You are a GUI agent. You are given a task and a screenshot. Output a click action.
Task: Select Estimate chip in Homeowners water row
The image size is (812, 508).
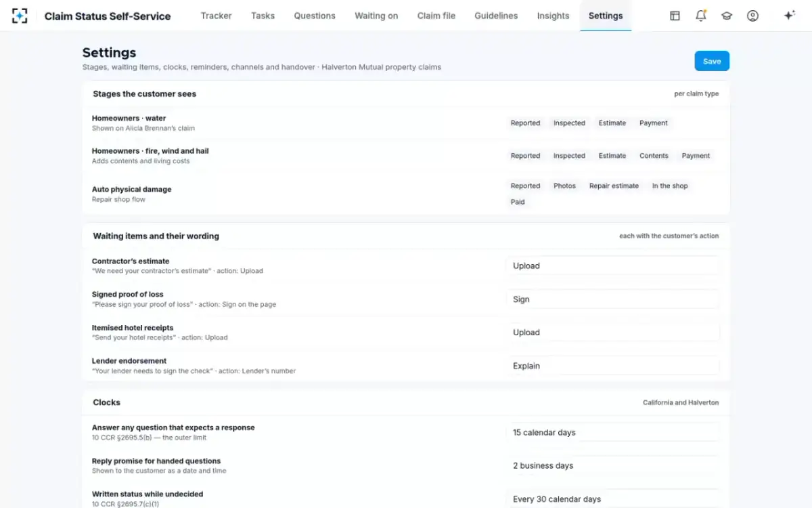(x=612, y=123)
